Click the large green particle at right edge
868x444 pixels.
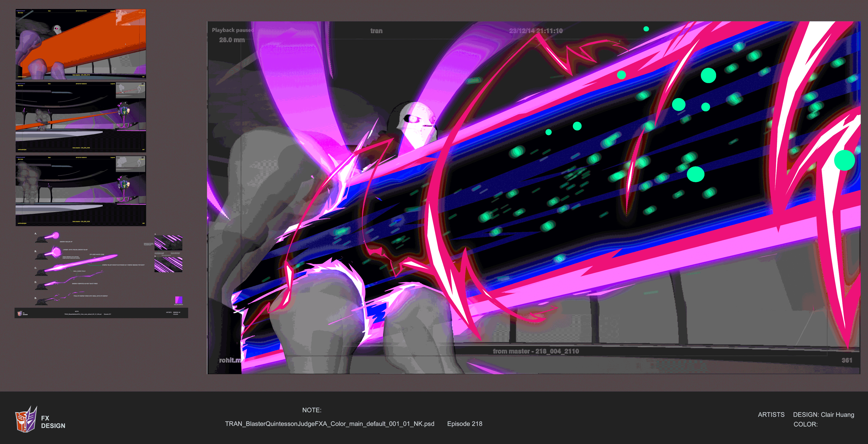click(844, 160)
